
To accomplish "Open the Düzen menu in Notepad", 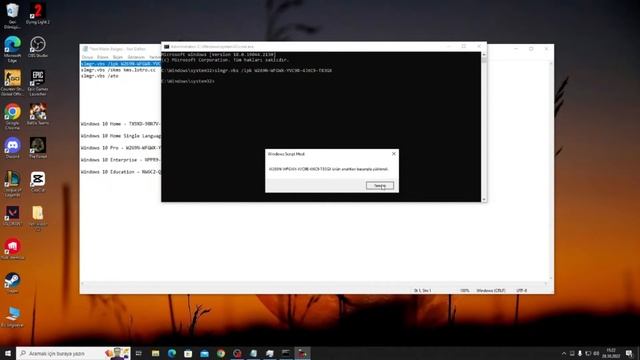I will click(102, 57).
